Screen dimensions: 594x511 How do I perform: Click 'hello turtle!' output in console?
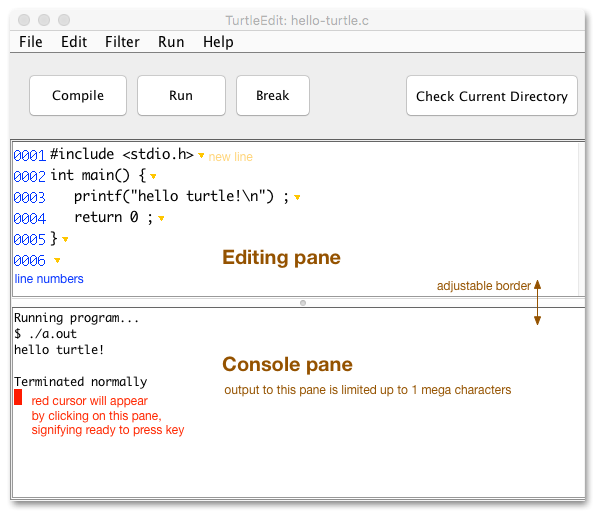click(x=59, y=350)
